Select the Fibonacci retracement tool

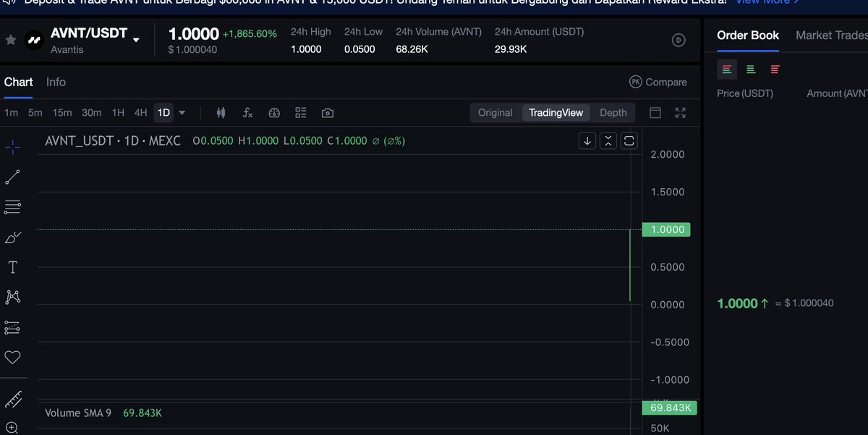13,207
